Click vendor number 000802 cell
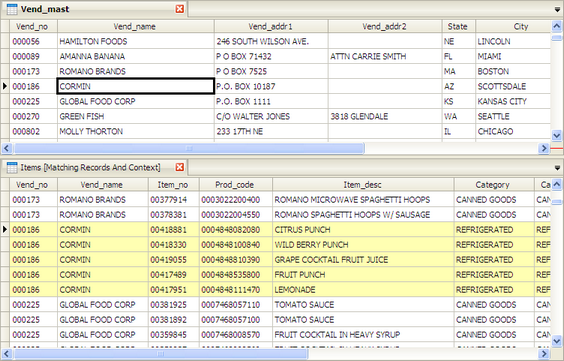This screenshot has height=361, width=564. pos(33,132)
